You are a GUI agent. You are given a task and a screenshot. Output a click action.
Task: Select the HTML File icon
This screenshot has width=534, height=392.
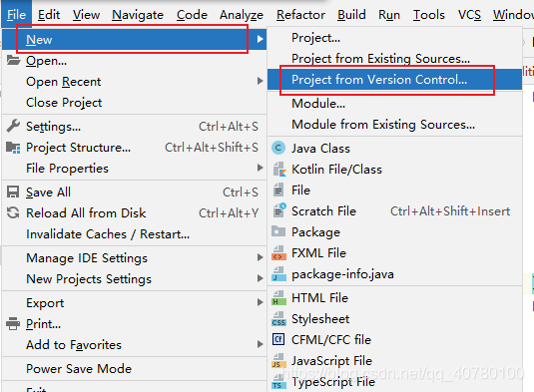point(278,298)
